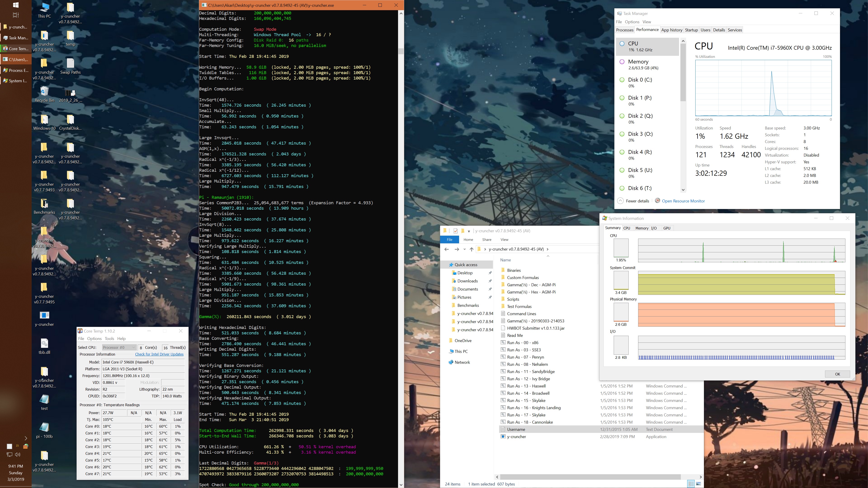Open the Tools menu in Core Temp
The image size is (868, 488).
[109, 339]
